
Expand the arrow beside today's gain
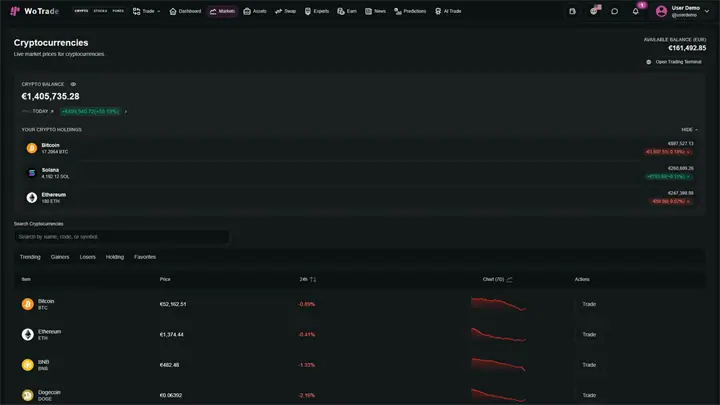pyautogui.click(x=126, y=111)
